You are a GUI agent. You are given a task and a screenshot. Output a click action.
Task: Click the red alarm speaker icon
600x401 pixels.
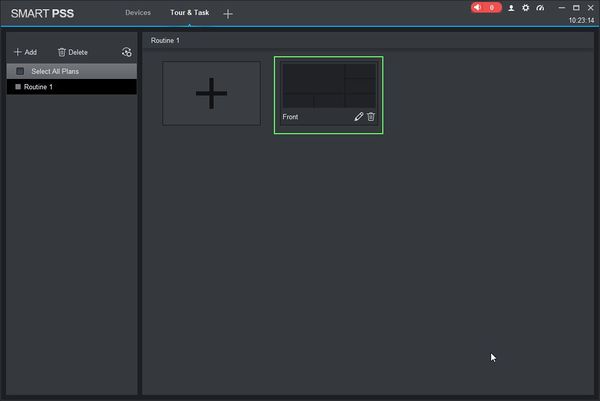(477, 8)
